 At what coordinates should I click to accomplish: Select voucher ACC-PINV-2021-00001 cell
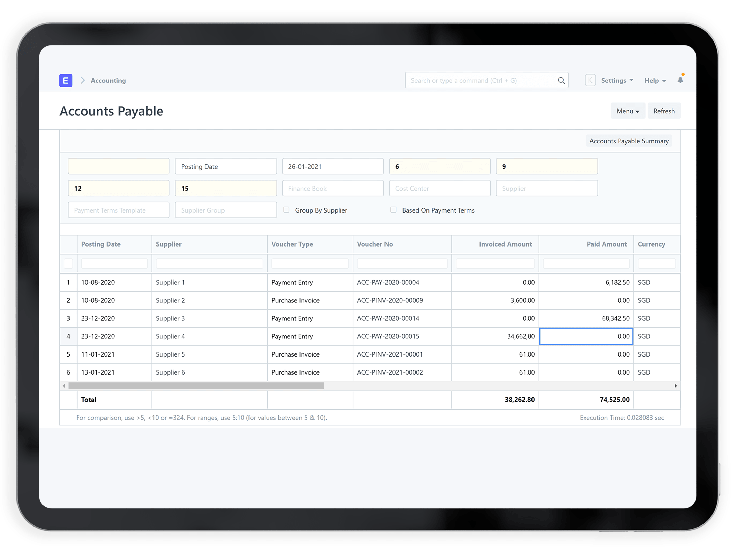click(x=402, y=354)
